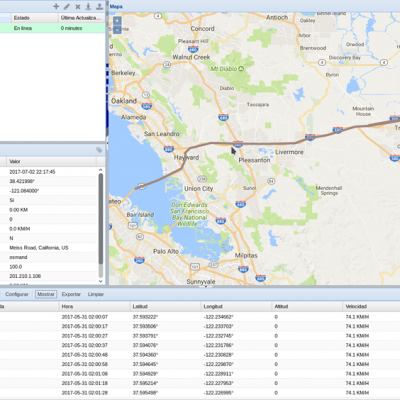
Task: Click the Livermore label on the map
Action: 289,152
